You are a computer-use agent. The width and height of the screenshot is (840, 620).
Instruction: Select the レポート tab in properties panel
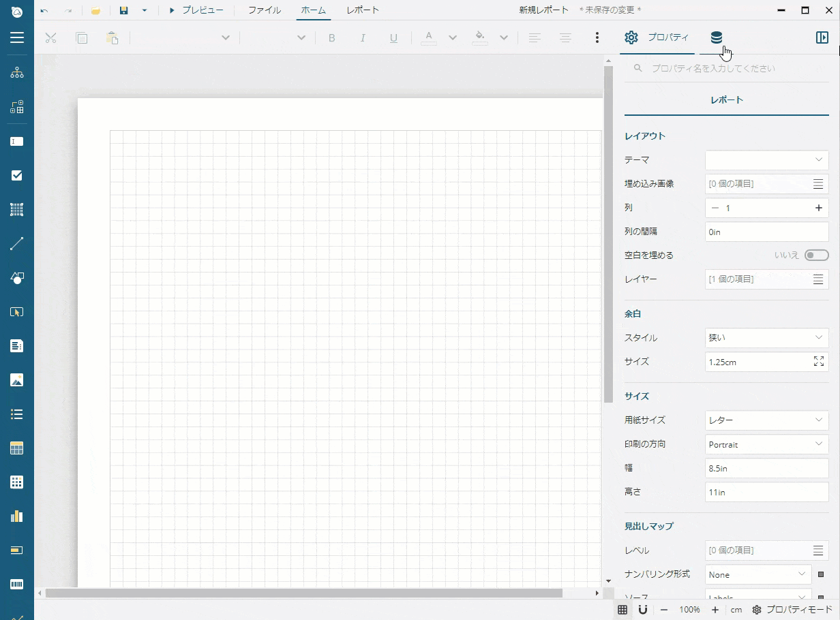coord(727,100)
